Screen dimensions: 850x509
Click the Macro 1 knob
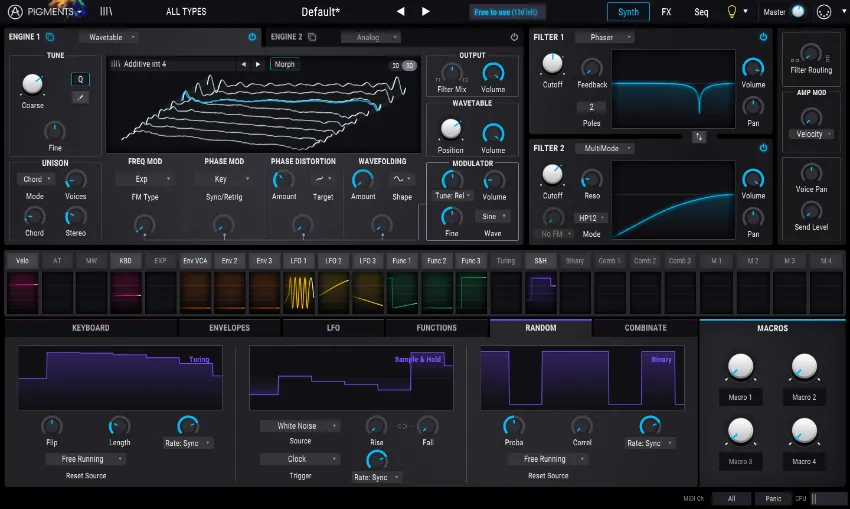[x=740, y=366]
